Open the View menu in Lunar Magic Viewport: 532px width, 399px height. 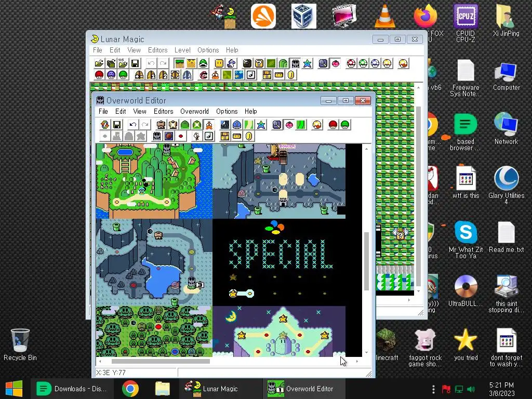134,50
